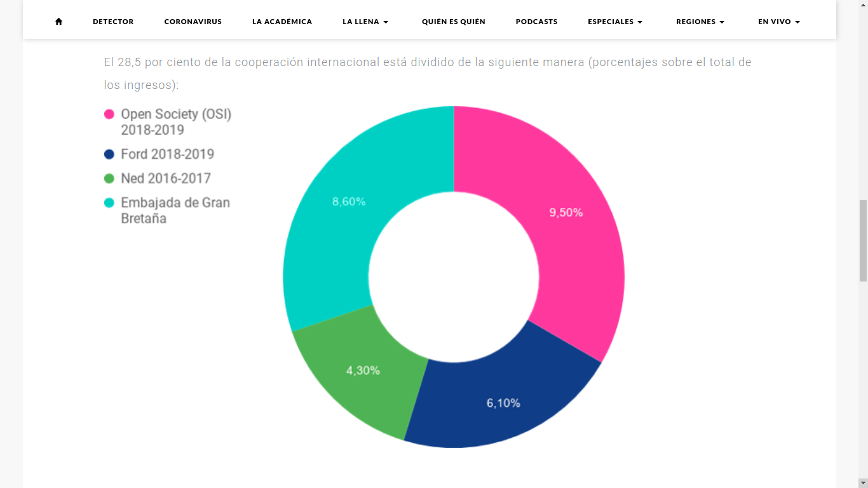Image resolution: width=868 pixels, height=488 pixels.
Task: Open Quién es Quién section
Action: coord(453,22)
